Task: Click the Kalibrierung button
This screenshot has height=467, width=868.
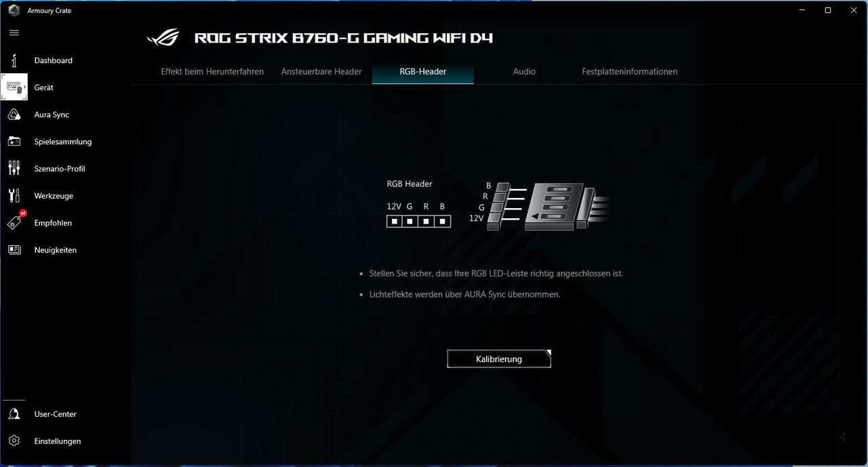Action: (499, 359)
